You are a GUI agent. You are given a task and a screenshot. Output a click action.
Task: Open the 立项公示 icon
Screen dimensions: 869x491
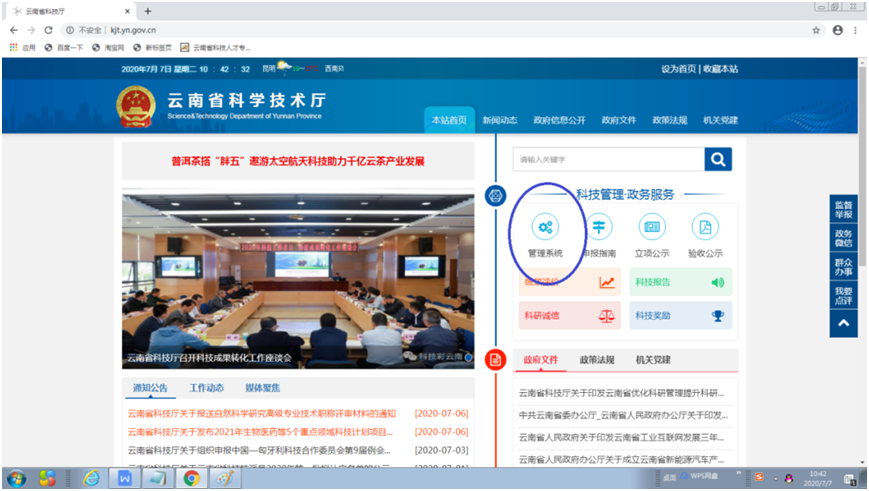pyautogui.click(x=652, y=227)
